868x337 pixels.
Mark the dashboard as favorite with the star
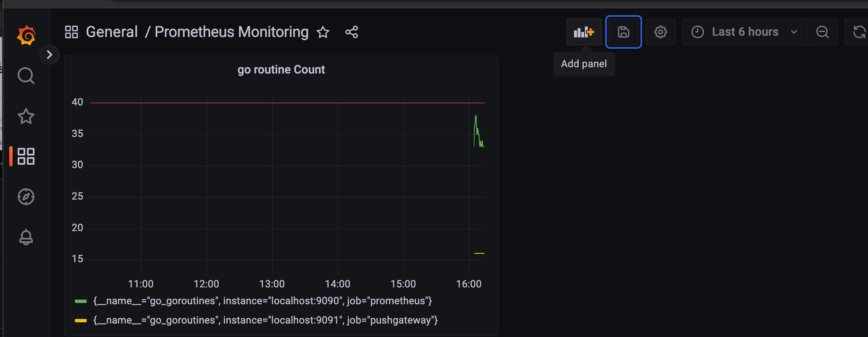click(323, 32)
